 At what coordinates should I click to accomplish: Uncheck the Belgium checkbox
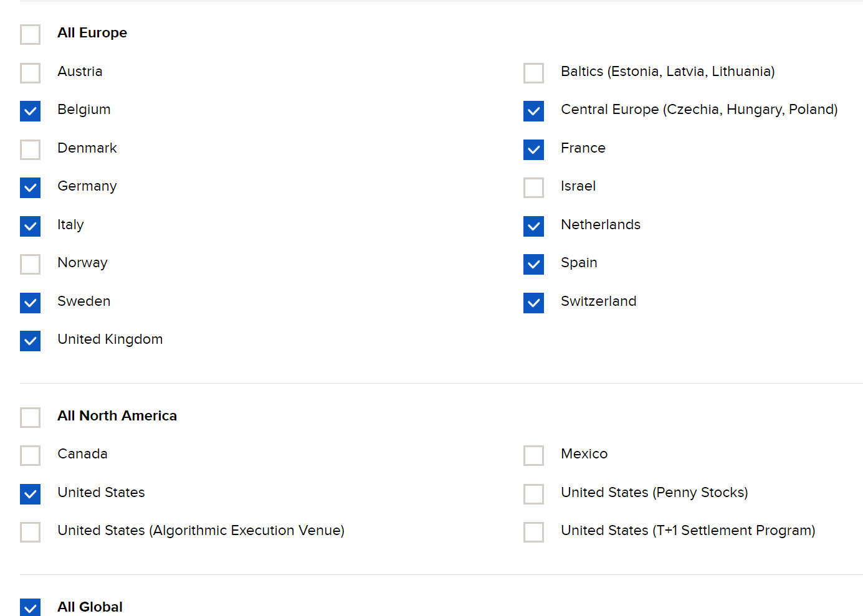(x=30, y=111)
